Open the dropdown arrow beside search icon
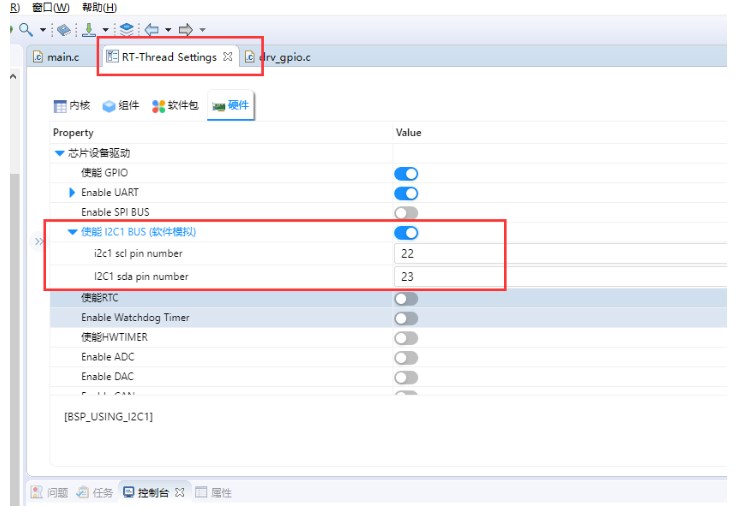The image size is (738, 507). 43,30
